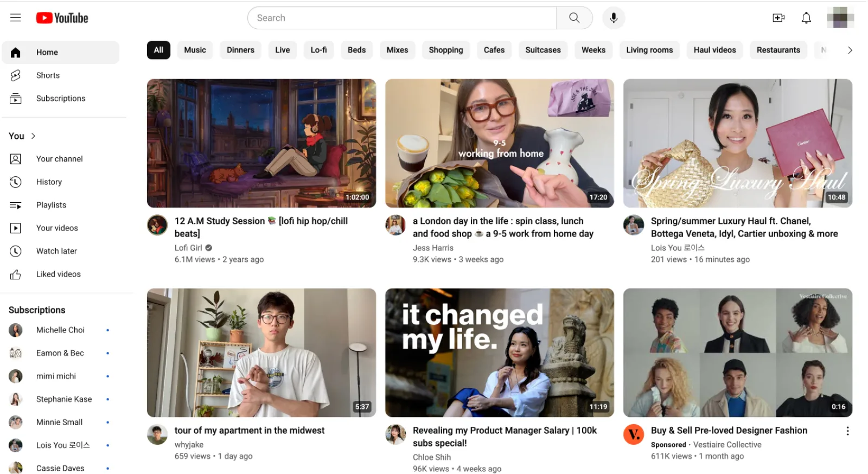
Task: Click the Search input field
Action: coord(401,18)
